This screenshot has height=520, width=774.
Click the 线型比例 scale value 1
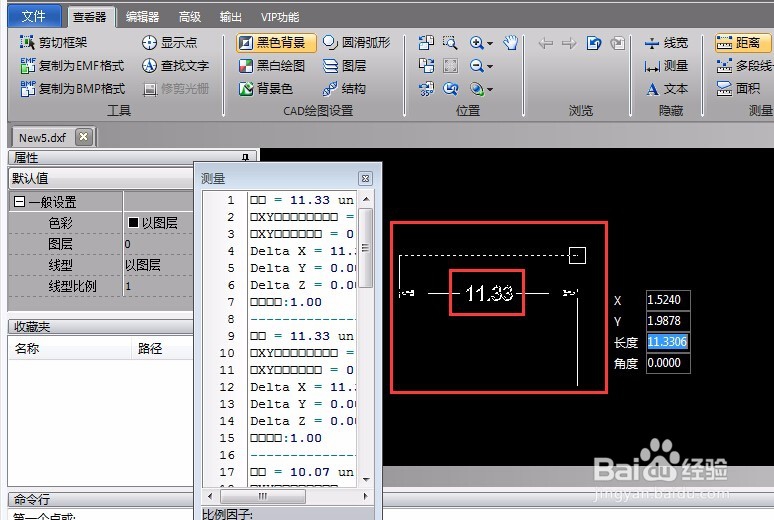158,286
